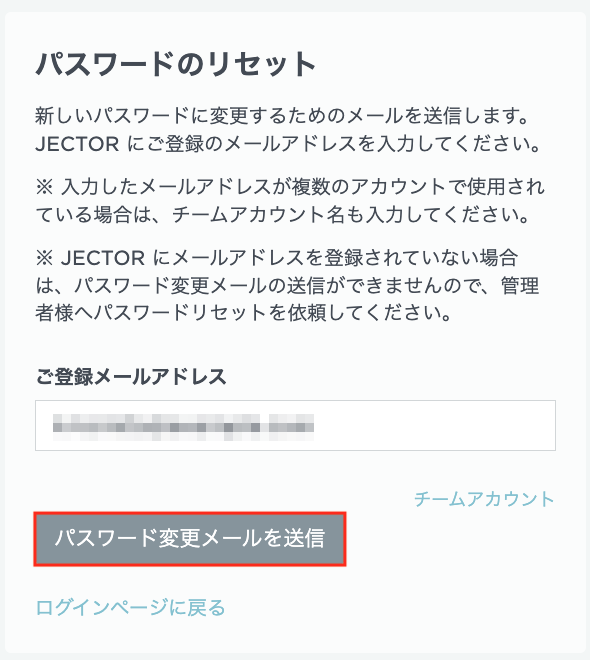Open the チームアカウント link
Viewport: 590px width, 660px height.
484,499
